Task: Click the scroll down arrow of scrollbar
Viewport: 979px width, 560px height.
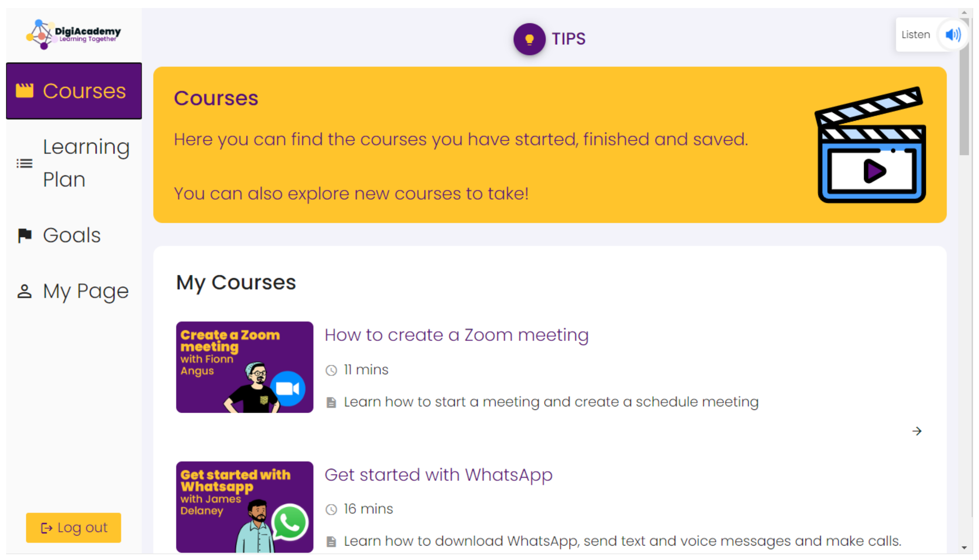Action: pyautogui.click(x=964, y=548)
